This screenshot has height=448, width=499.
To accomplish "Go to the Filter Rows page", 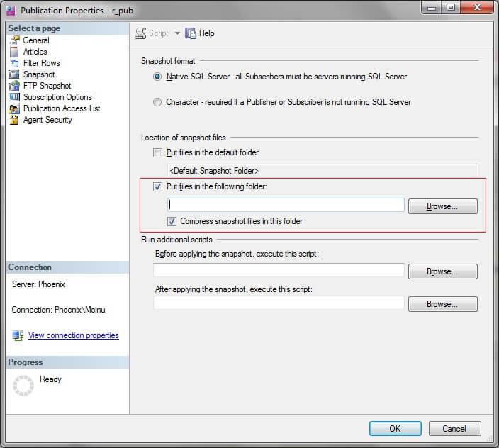I will [x=41, y=63].
